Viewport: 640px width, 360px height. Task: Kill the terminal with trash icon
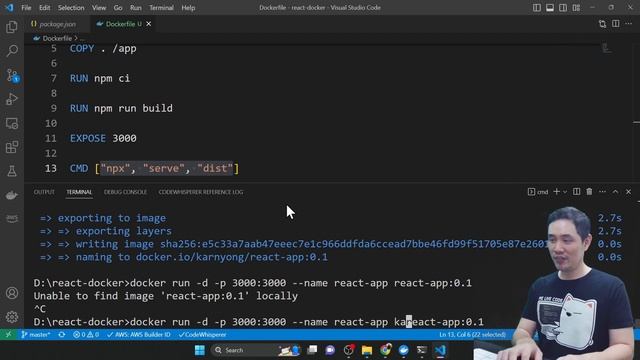(589, 191)
